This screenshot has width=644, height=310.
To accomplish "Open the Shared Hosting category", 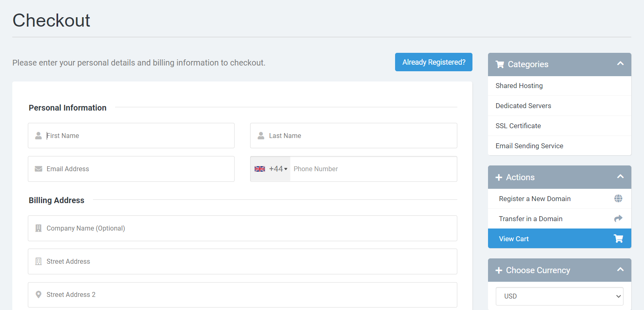I will 560,86.
